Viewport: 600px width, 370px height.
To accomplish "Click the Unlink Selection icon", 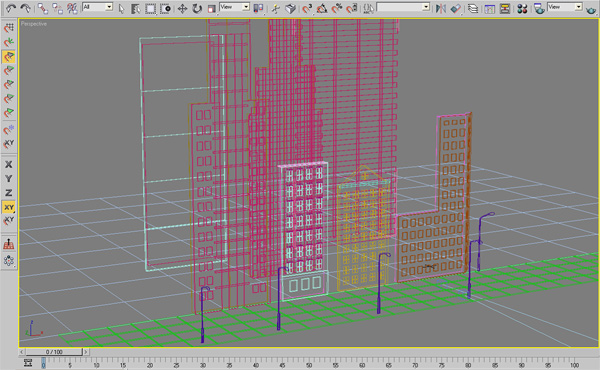I will [x=57, y=8].
